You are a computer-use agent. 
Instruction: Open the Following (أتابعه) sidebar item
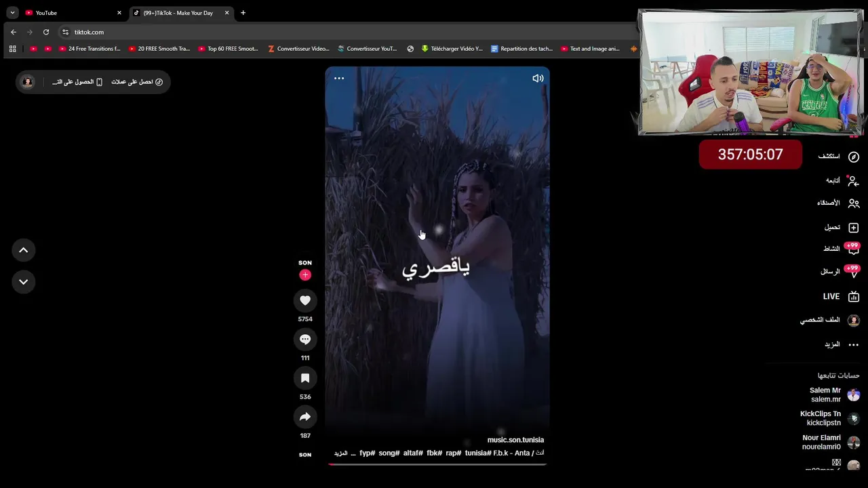(842, 180)
